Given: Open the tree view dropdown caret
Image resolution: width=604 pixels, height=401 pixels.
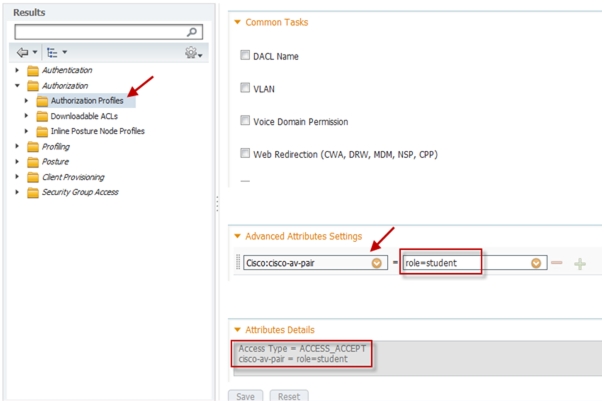Looking at the screenshot, I should tap(65, 52).
